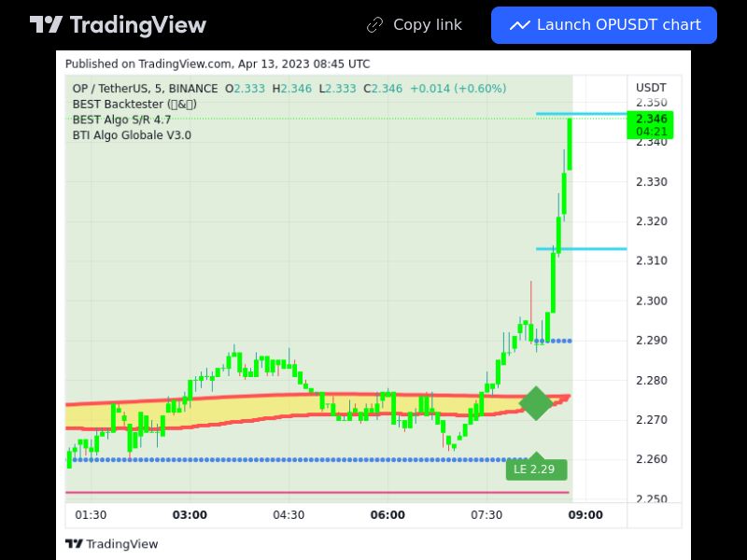The image size is (747, 560).
Task: Click the BTI Algo Globale V3.0 label
Action: (132, 135)
